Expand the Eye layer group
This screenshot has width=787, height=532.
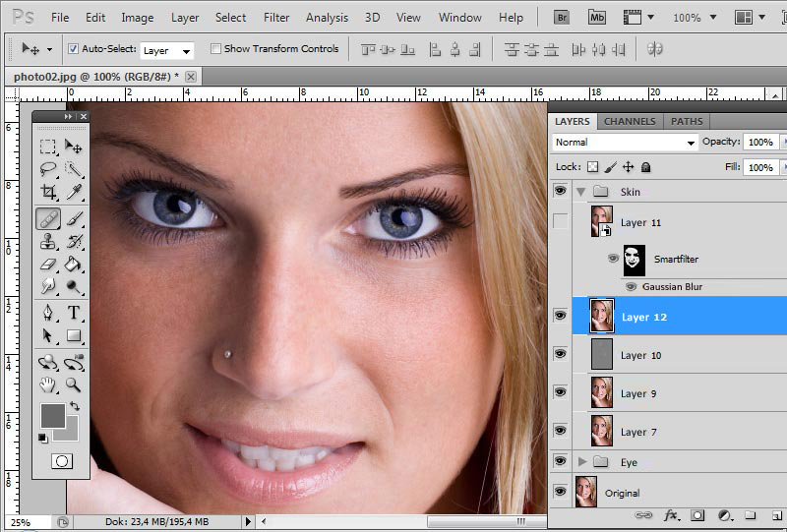[x=581, y=461]
